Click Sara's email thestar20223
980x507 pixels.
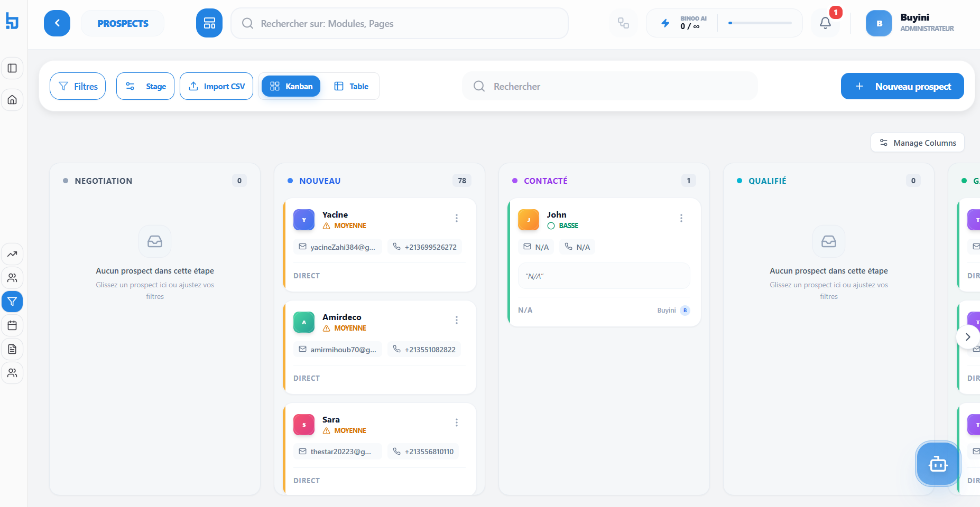[x=337, y=452]
